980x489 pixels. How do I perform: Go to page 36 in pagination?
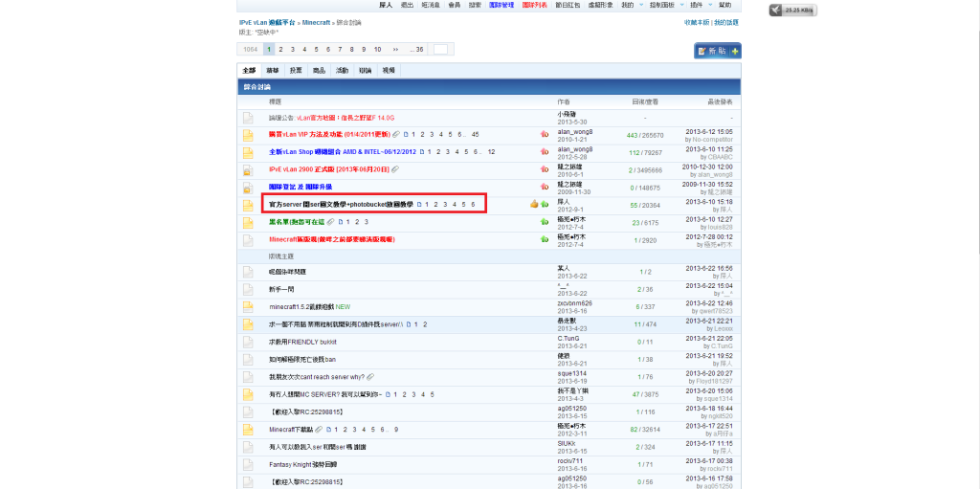417,49
